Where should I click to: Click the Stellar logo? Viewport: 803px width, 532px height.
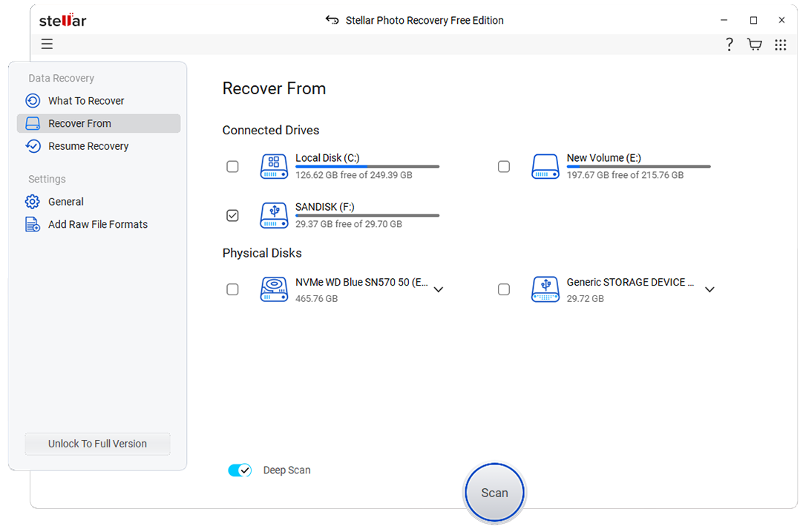pos(62,20)
